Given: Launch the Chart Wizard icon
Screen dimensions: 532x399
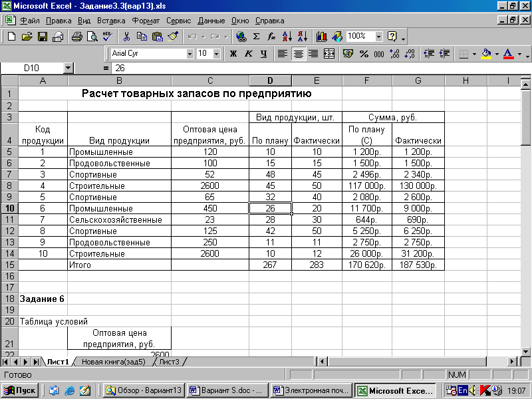Looking at the screenshot, I should [x=321, y=37].
